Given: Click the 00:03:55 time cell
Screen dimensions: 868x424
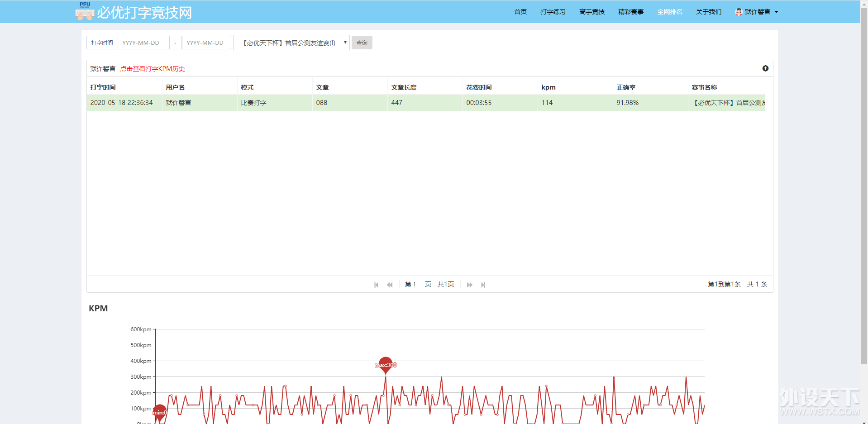Looking at the screenshot, I should (500, 103).
